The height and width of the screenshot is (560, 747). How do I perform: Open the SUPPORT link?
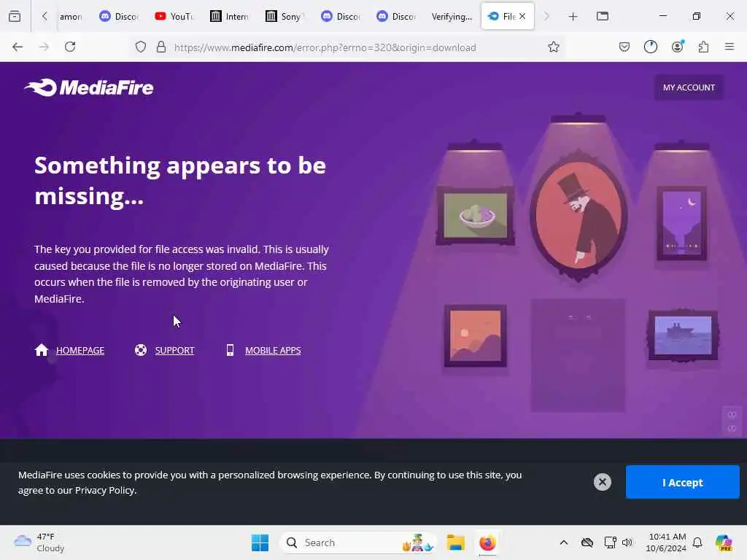point(174,351)
